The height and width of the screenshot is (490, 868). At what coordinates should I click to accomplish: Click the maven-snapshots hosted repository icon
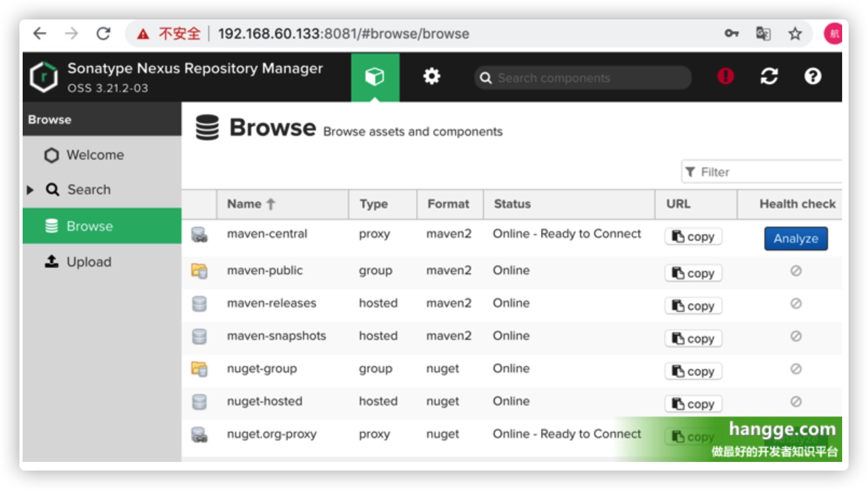coord(199,336)
